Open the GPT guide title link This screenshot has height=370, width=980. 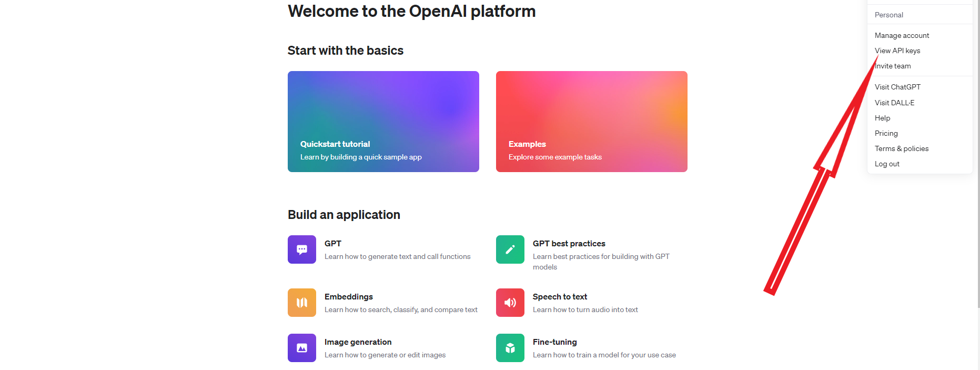click(332, 243)
